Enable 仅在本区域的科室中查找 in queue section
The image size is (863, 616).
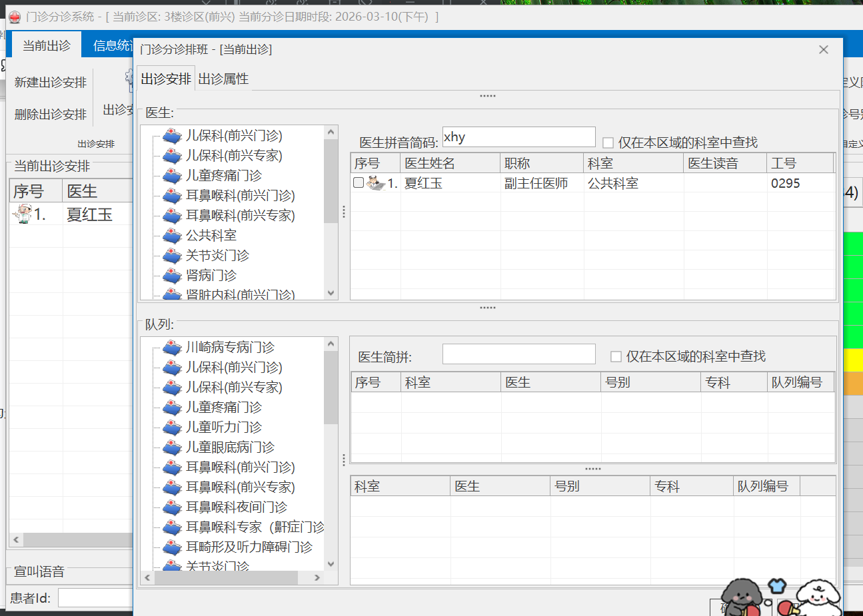click(616, 357)
